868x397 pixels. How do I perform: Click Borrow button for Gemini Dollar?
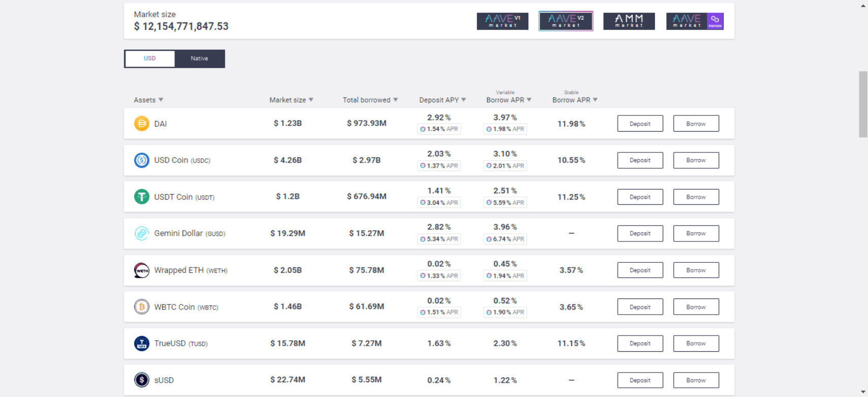point(696,233)
